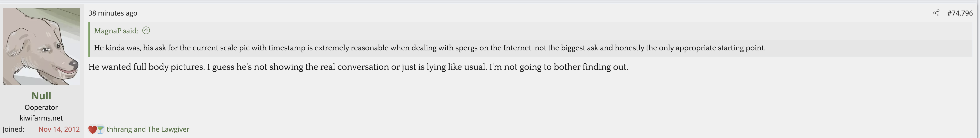Click the cocktail glass reaction icon
Image resolution: width=980 pixels, height=138 pixels.
(100, 130)
